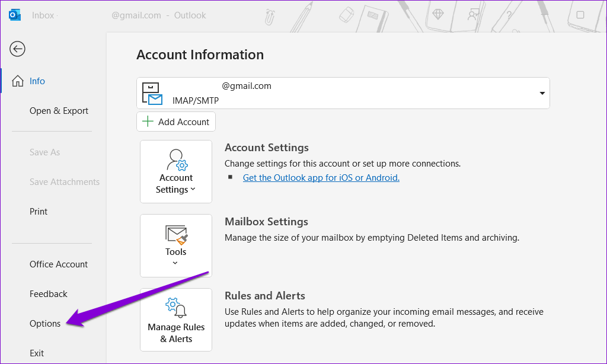The width and height of the screenshot is (607, 364).
Task: Open the Options menu entry
Action: [x=45, y=323]
